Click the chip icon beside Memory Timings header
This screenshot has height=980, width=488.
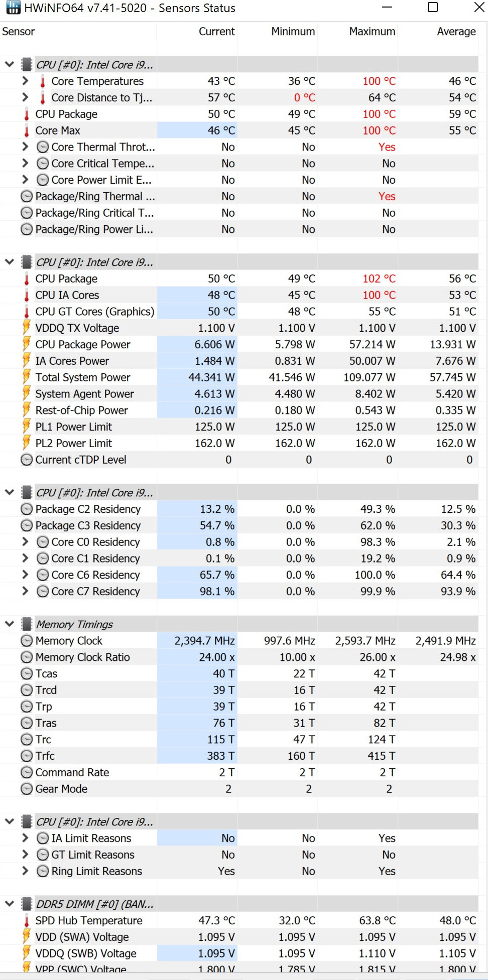(27, 624)
